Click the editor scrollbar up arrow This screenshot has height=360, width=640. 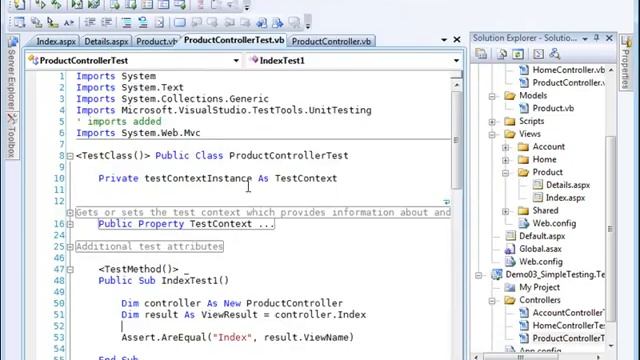coord(456,85)
